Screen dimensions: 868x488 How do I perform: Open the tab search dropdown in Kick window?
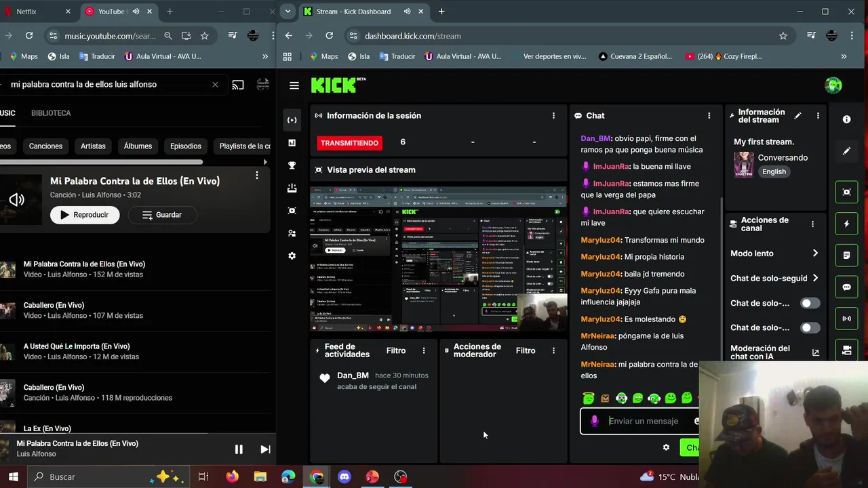click(x=288, y=12)
